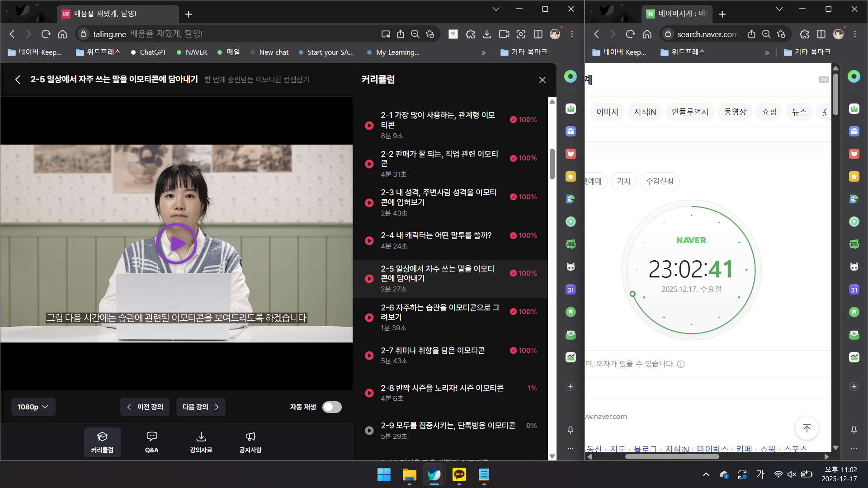The width and height of the screenshot is (868, 488).
Task: Play the lecture video
Action: pyautogui.click(x=176, y=244)
